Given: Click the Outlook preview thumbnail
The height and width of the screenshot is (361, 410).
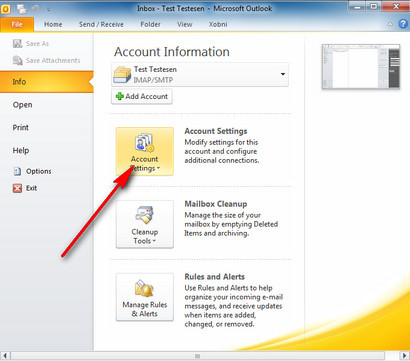Looking at the screenshot, I should (x=361, y=67).
